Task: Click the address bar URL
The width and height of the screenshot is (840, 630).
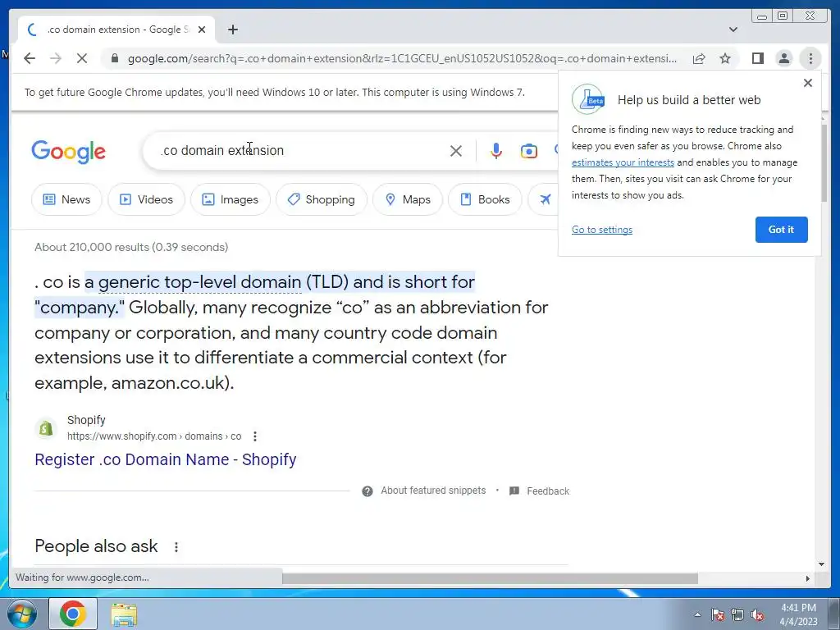Action: (402, 58)
